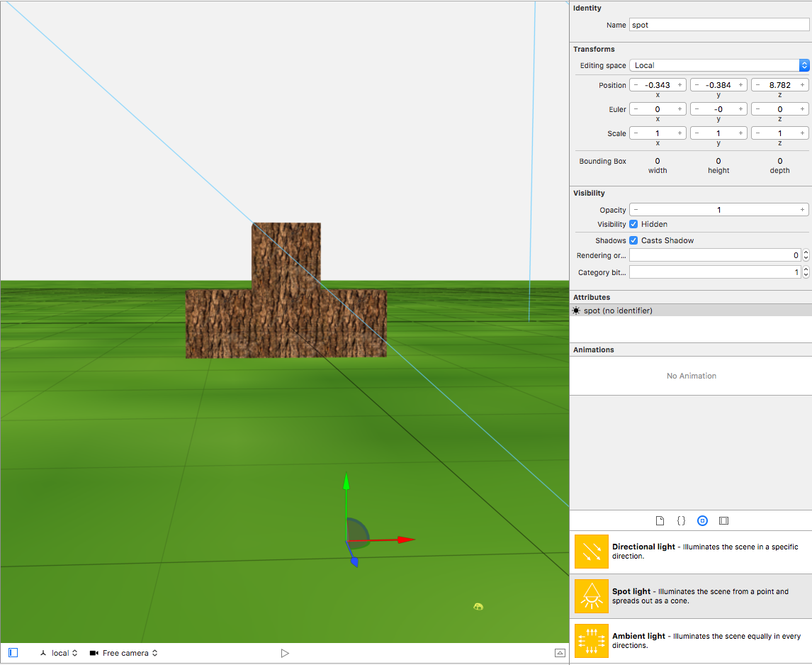Viewport: 812px width, 665px height.
Task: Open the Editing space Local dropdown
Action: pos(718,65)
